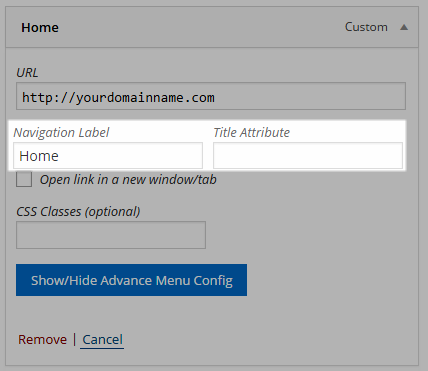Screen dimensions: 428x371
Task: Click the yourdomainname.com text in URL box
Action: coord(145,98)
